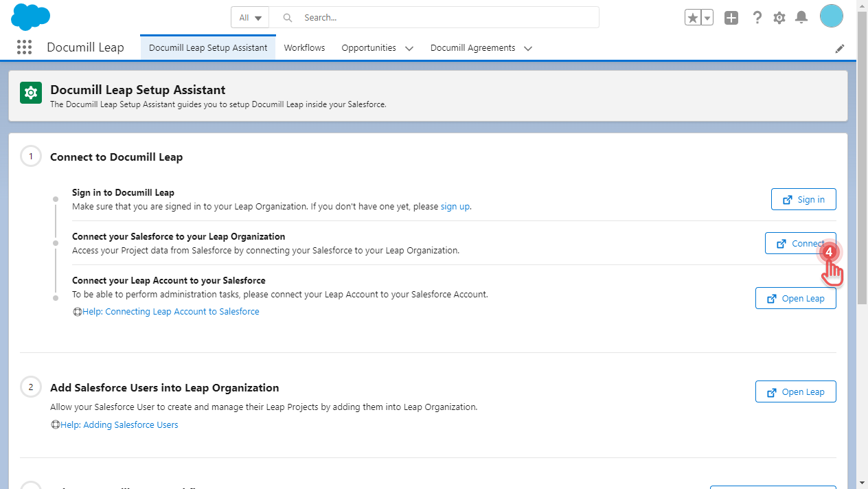This screenshot has width=868, height=489.
Task: Click the Connect button
Action: coord(800,243)
